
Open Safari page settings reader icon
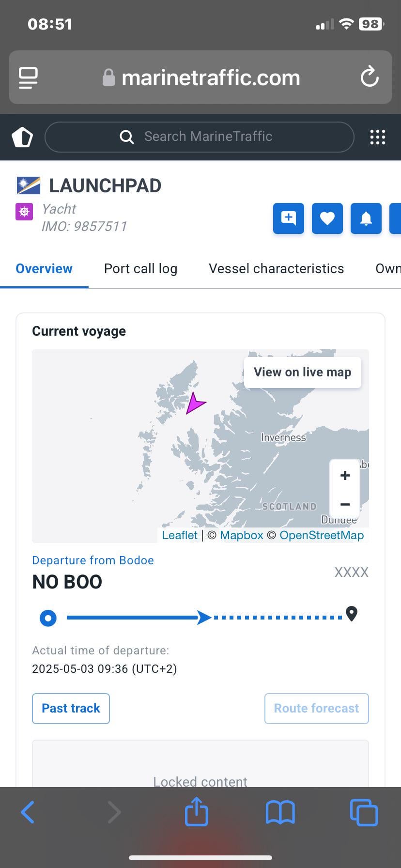pyautogui.click(x=28, y=77)
